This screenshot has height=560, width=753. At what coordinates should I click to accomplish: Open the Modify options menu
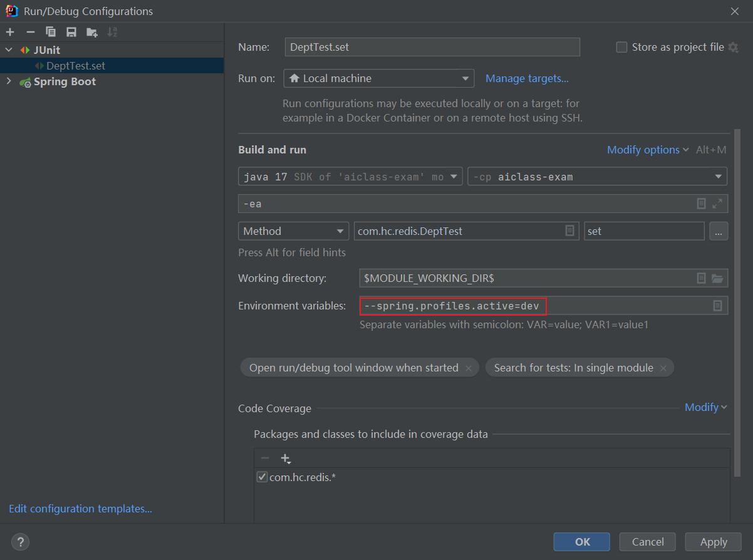coord(648,150)
